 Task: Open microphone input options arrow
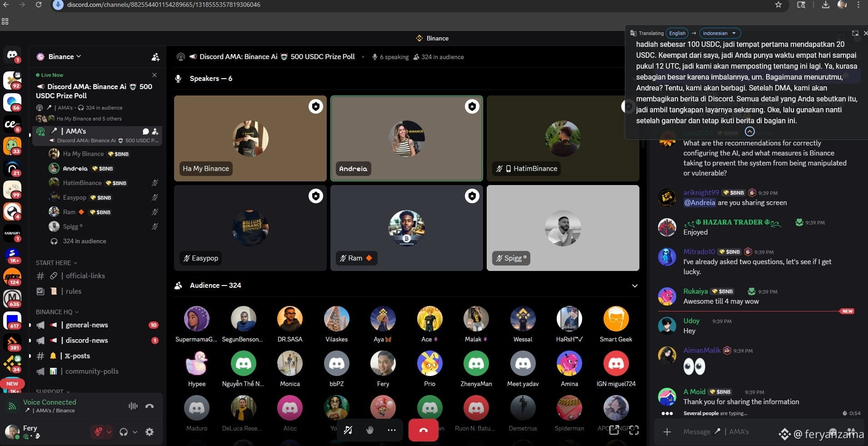(109, 432)
